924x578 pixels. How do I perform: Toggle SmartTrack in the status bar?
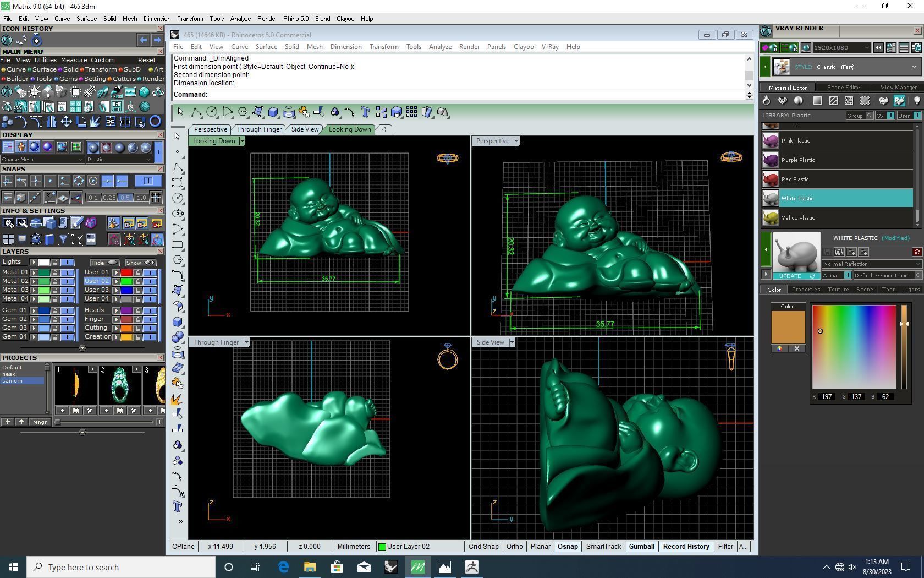[603, 547]
